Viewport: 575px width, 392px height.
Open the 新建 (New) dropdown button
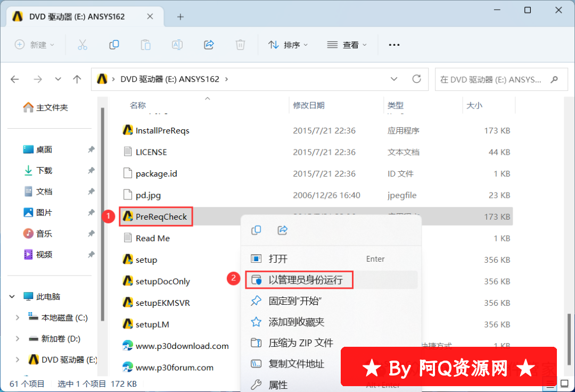[x=35, y=45]
